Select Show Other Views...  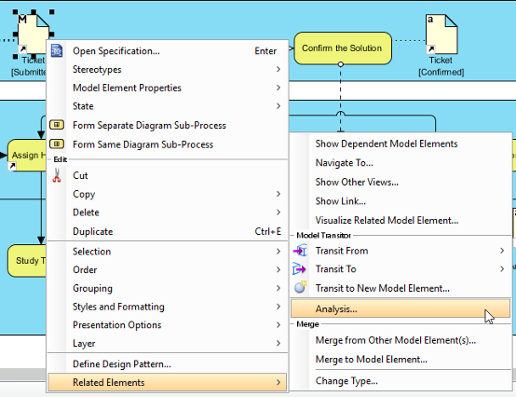click(400, 182)
